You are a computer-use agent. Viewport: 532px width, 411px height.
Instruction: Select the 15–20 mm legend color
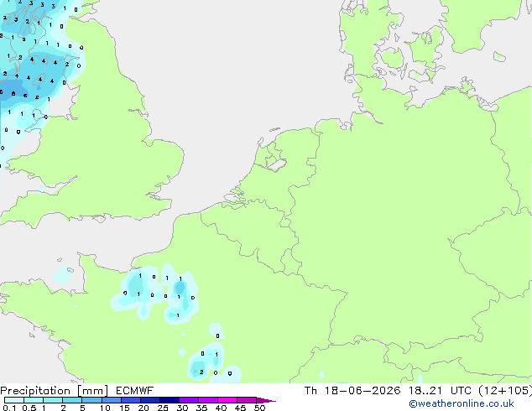click(130, 400)
